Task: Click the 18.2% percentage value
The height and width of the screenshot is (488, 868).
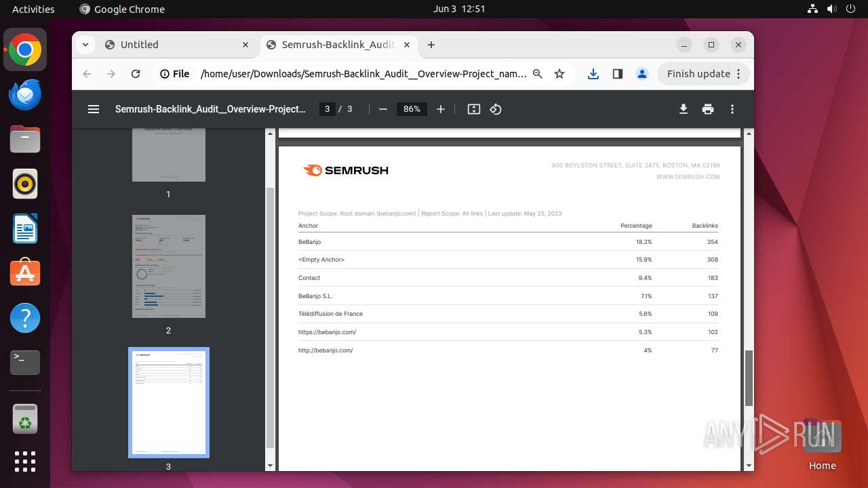Action: [x=644, y=242]
